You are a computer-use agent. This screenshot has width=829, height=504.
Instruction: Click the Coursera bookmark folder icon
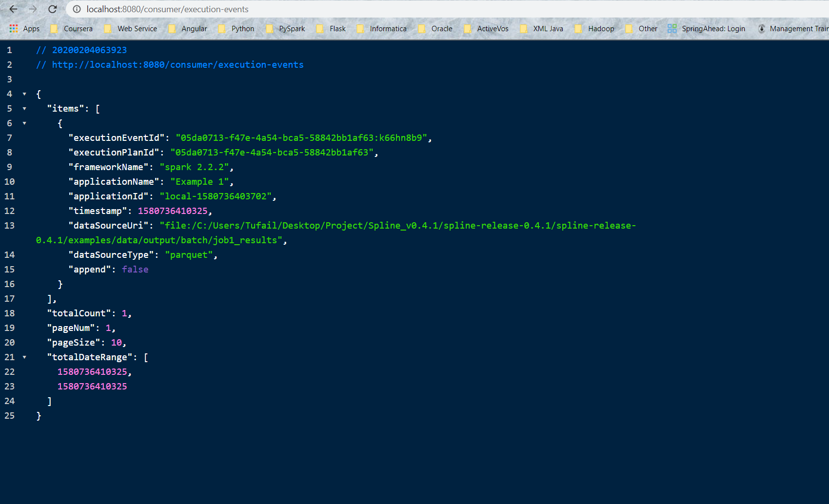(x=54, y=28)
